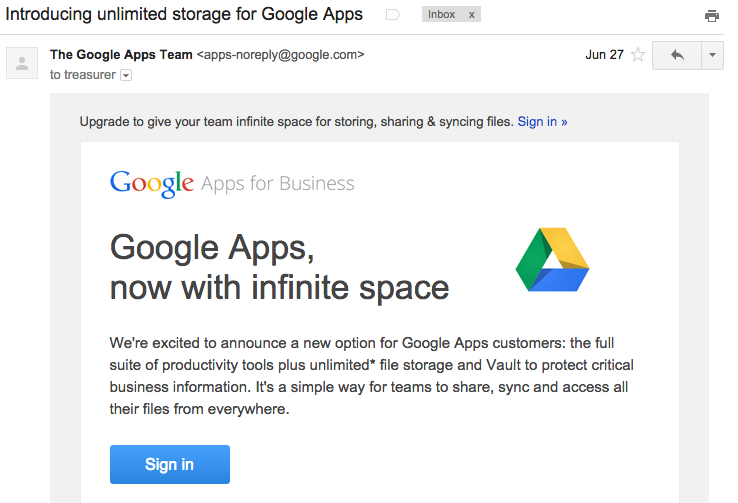Remove the Inbox label with the x
Screen dimensions: 738x503
pos(471,15)
